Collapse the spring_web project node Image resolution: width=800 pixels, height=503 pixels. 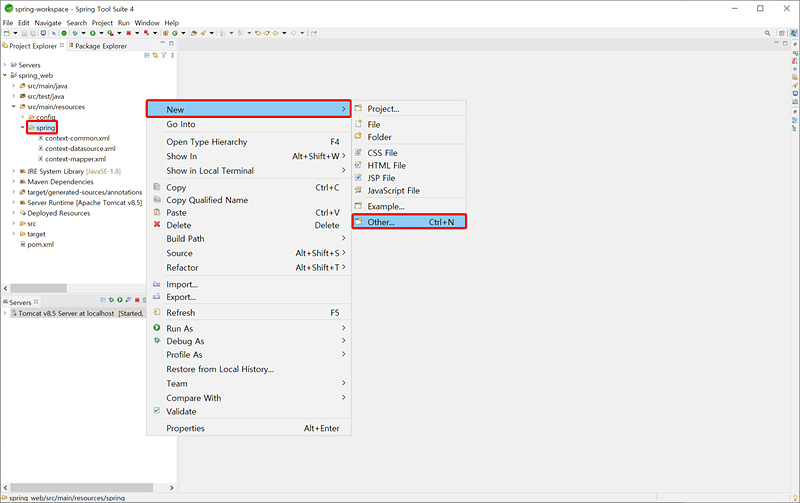[x=5, y=75]
